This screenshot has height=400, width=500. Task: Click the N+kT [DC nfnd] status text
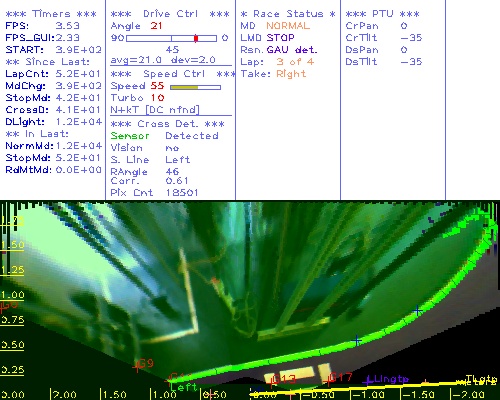tap(155, 109)
